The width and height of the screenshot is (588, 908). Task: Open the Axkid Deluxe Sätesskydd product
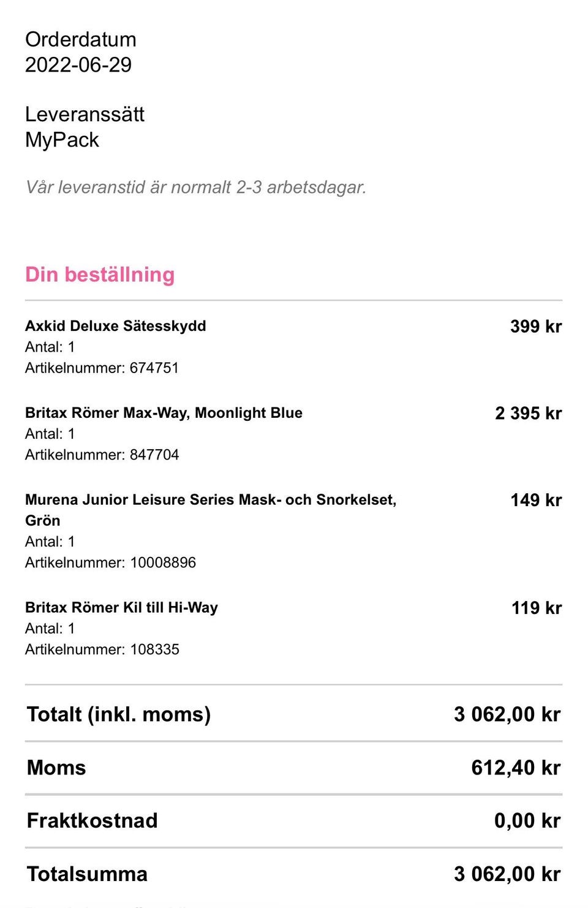tap(115, 326)
